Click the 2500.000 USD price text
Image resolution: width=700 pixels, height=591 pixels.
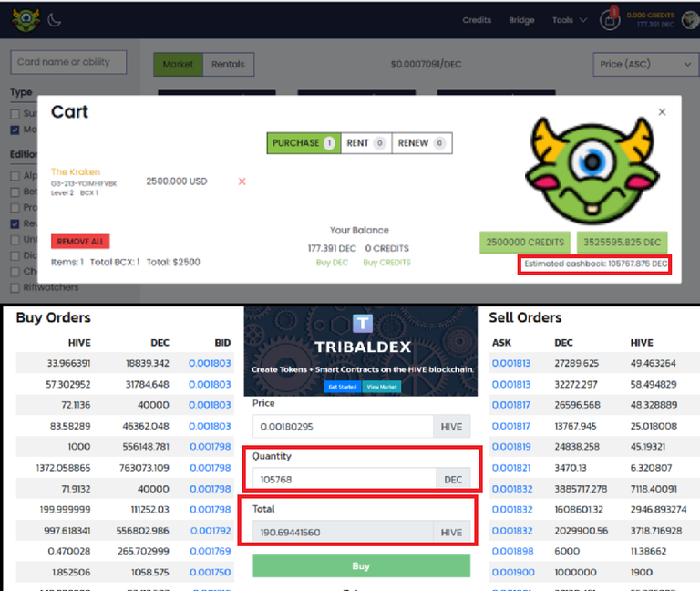click(177, 181)
